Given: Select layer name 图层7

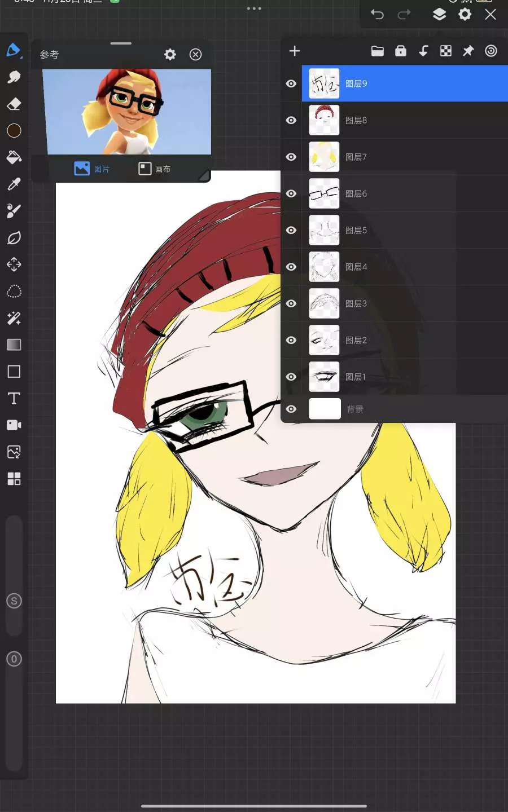Looking at the screenshot, I should [x=356, y=157].
